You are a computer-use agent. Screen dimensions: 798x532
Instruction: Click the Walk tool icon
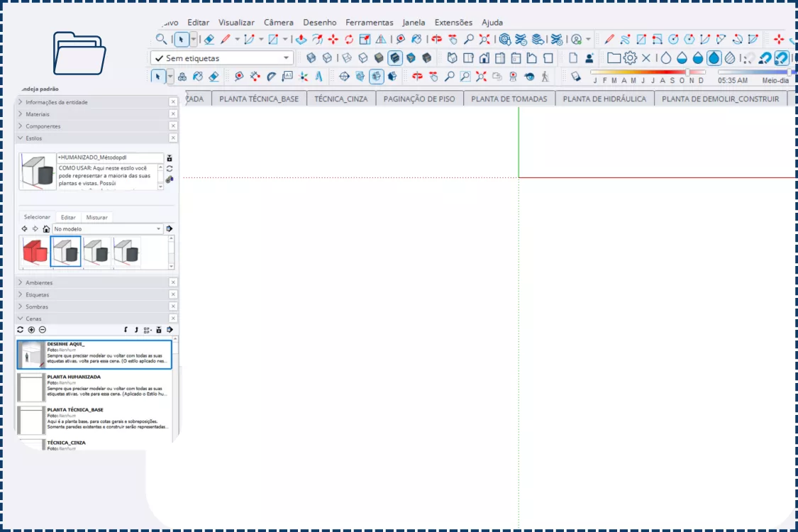coord(545,77)
